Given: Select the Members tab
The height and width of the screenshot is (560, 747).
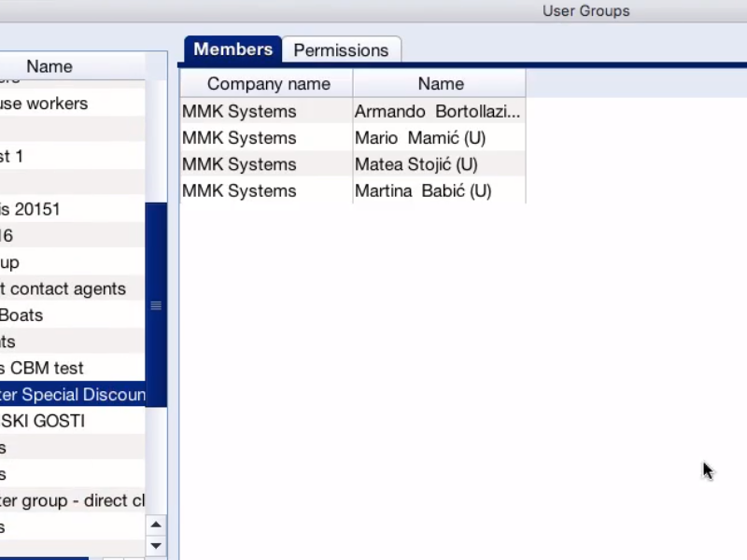Looking at the screenshot, I should coord(233,49).
